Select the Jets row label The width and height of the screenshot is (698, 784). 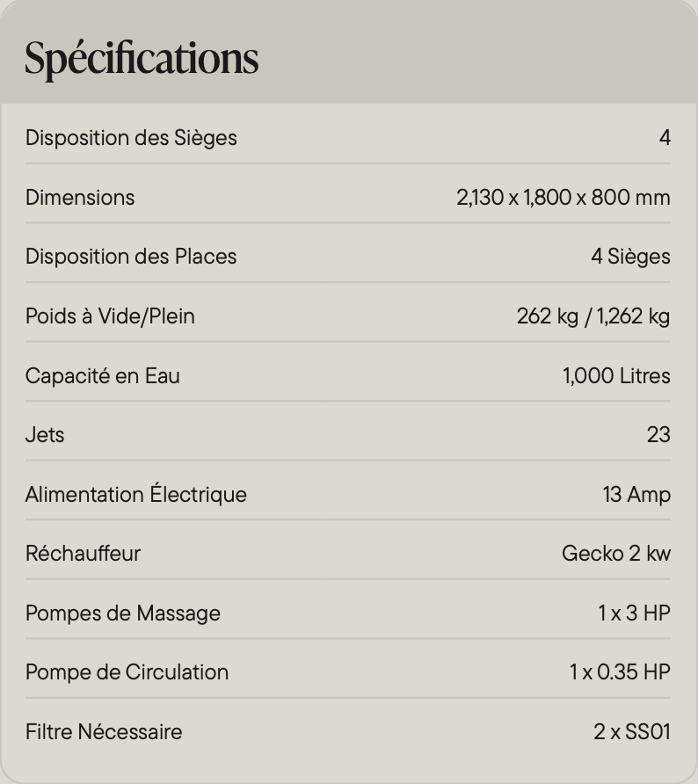coord(45,434)
